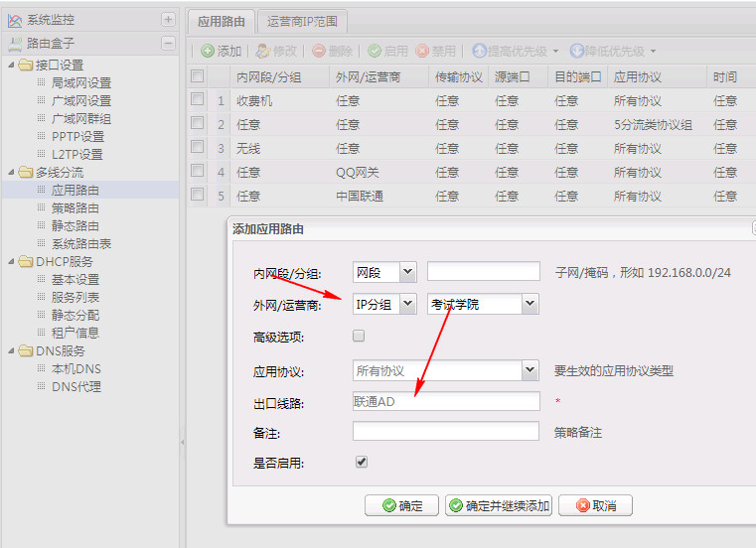Collapse the 接口设置 tree folder

(x=11, y=65)
